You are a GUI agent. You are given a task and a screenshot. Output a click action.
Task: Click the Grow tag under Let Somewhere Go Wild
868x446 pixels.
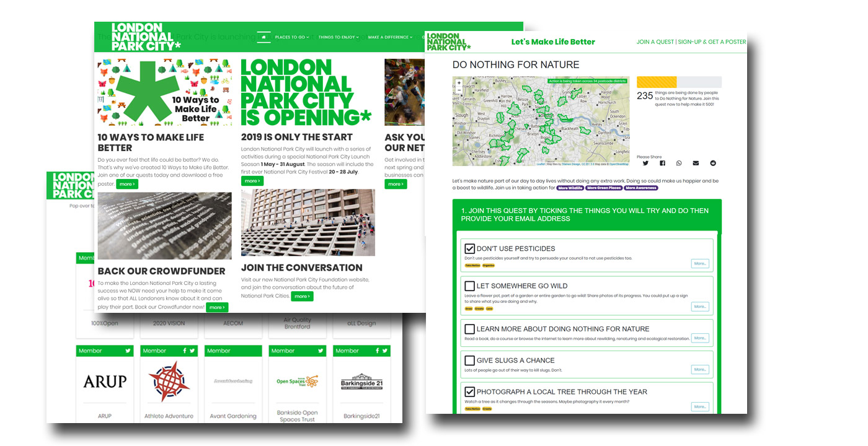point(469,308)
